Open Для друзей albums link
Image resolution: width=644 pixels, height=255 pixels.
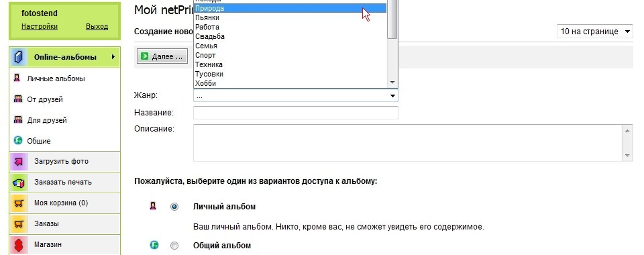(47, 120)
